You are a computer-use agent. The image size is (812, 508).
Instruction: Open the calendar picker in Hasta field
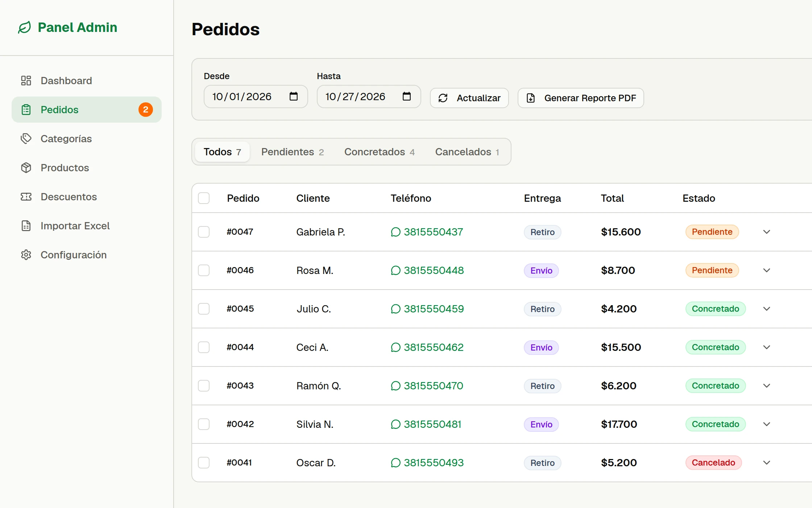[x=407, y=97]
